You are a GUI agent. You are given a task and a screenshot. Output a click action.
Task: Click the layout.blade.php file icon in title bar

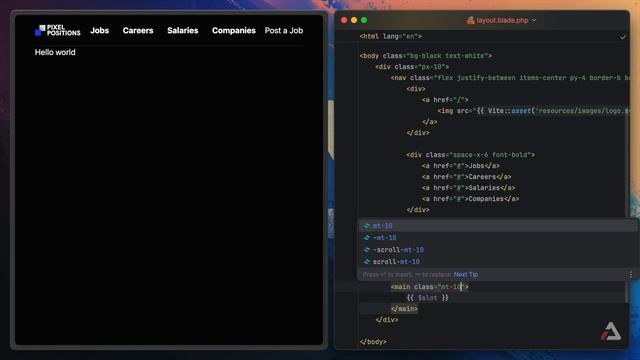pos(471,20)
